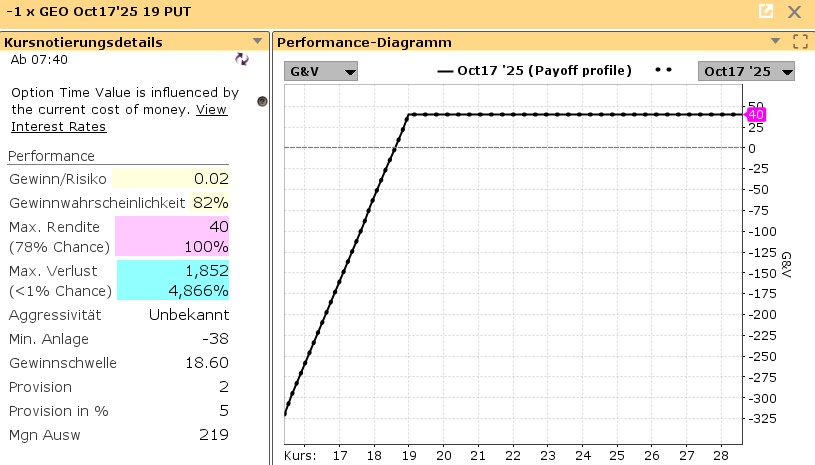Click the Gewinnschwelle value 18.60

point(207,363)
